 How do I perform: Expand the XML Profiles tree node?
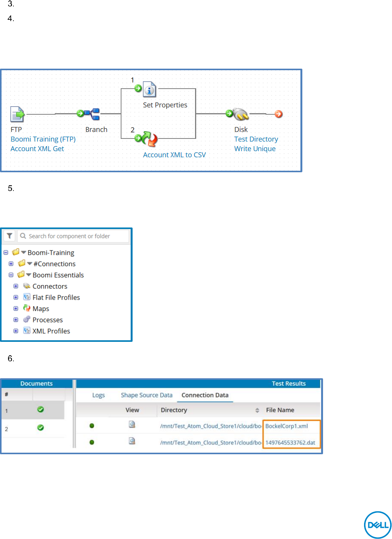(x=16, y=331)
